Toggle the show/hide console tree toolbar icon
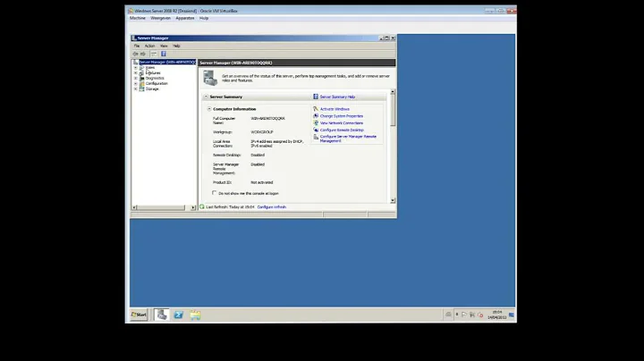This screenshot has width=644, height=361. coord(154,54)
